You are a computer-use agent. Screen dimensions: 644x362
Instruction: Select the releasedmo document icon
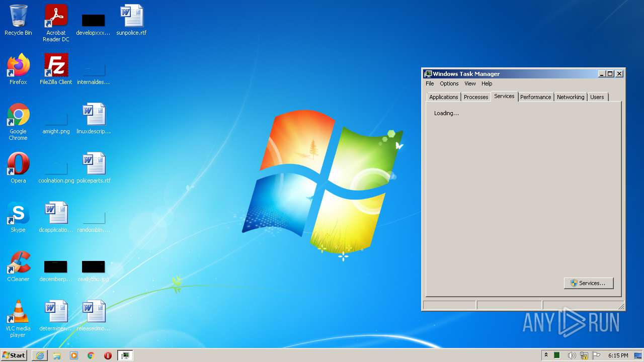click(x=93, y=316)
